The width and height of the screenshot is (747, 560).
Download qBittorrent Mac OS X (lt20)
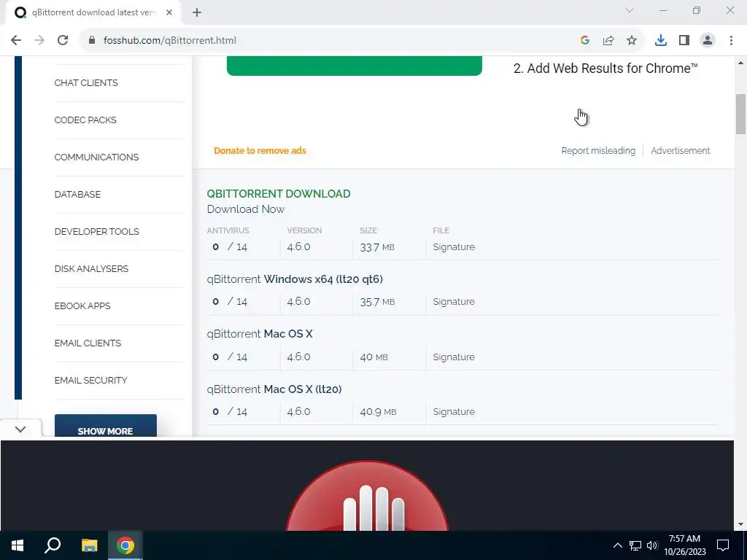[274, 389]
